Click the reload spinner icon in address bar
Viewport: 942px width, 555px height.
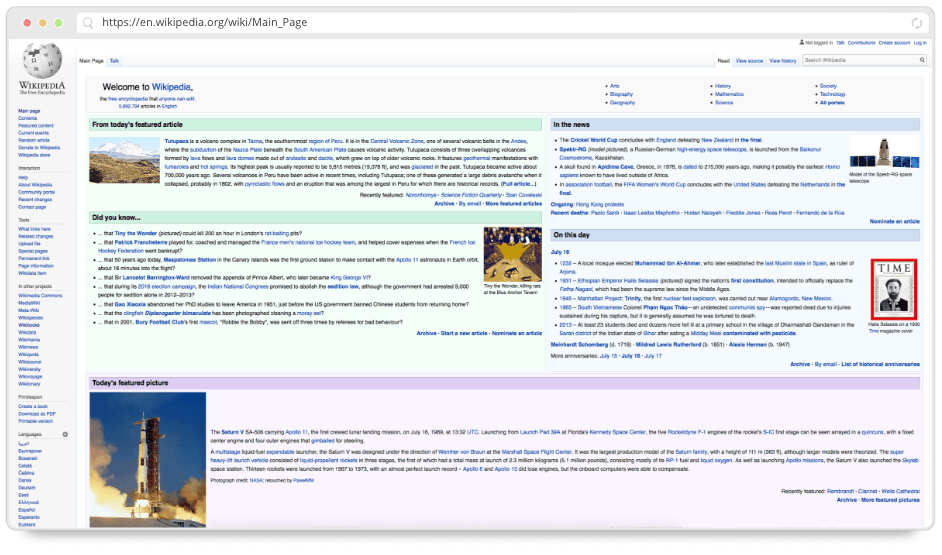(x=916, y=23)
